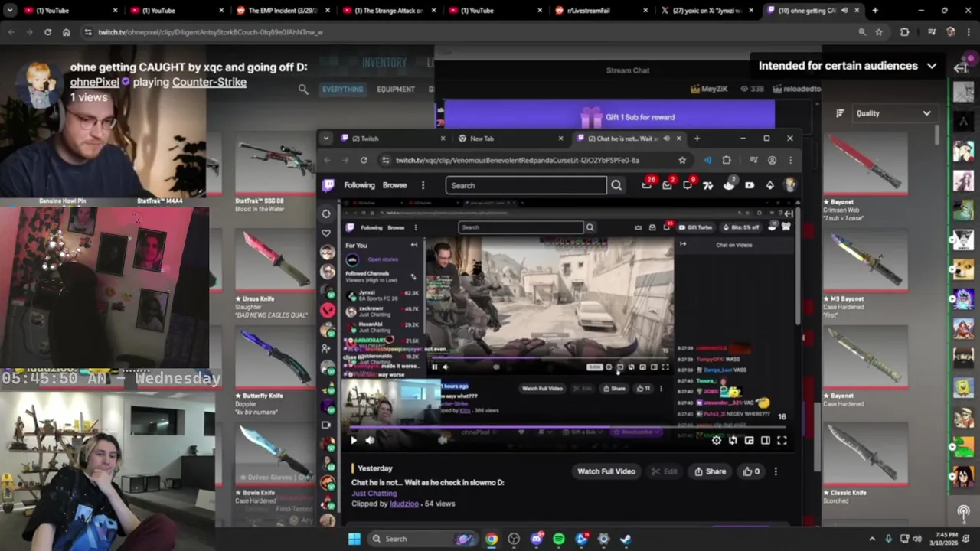Seek on the clip progress bar

click(x=567, y=428)
